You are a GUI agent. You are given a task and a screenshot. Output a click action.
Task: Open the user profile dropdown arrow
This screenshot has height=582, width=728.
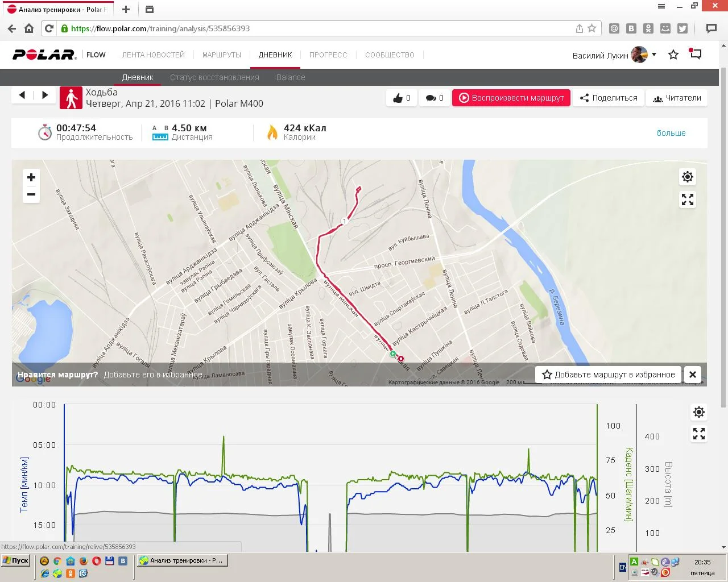[x=654, y=55]
